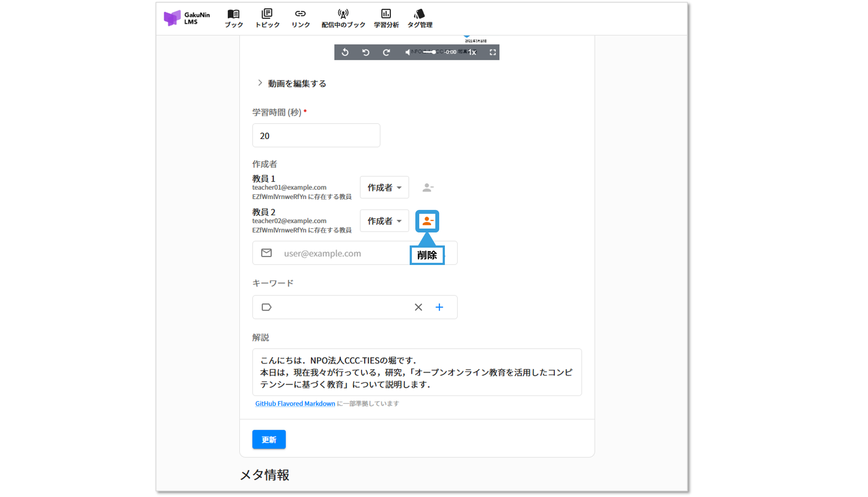Change the 1x playback speed
Screen dimensions: 868x497
click(x=472, y=52)
